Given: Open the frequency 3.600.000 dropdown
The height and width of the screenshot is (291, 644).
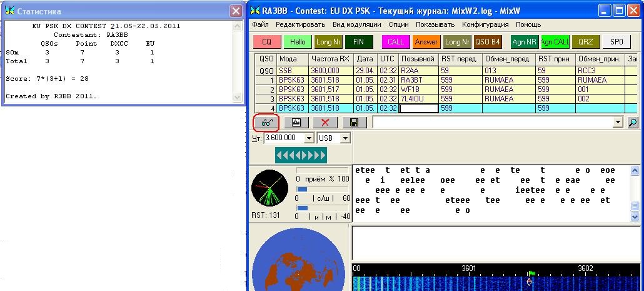Looking at the screenshot, I should (x=309, y=138).
